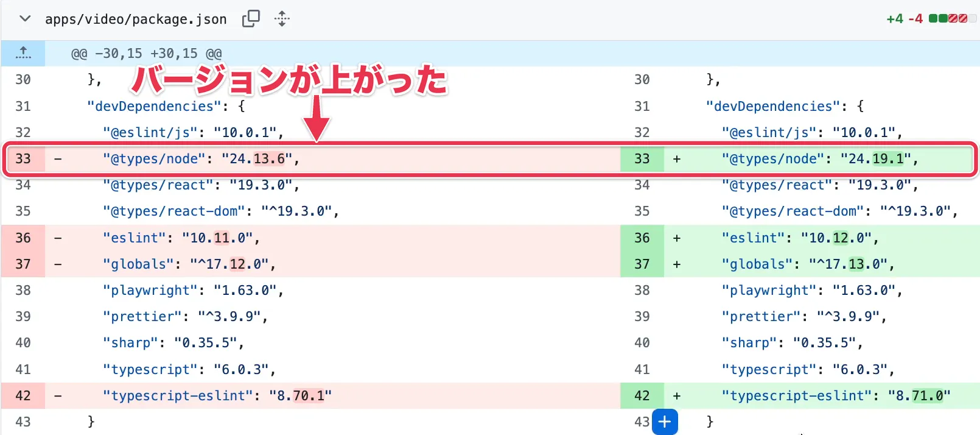The height and width of the screenshot is (435, 980).
Task: Click left "@types/react-dom": "^19.3.0" line
Action: [221, 211]
